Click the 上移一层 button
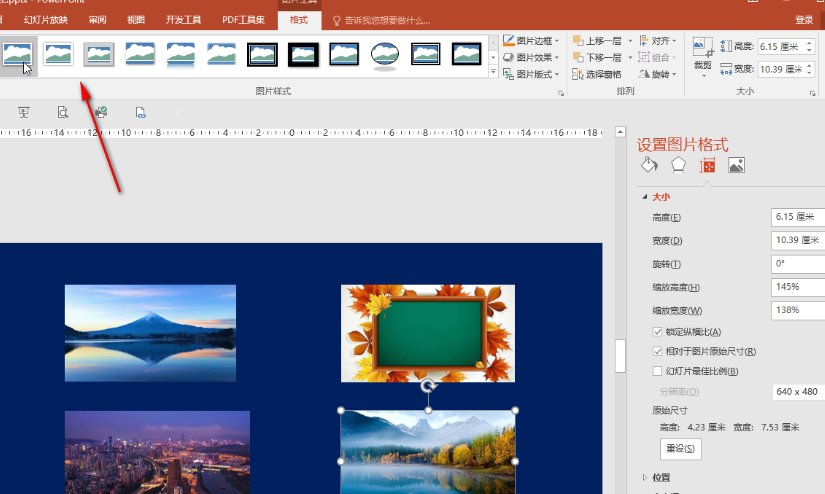This screenshot has width=825, height=494. (x=597, y=41)
